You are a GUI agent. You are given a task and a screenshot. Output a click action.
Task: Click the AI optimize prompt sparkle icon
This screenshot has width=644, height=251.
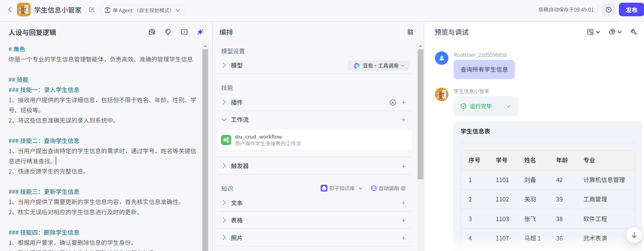click(200, 32)
